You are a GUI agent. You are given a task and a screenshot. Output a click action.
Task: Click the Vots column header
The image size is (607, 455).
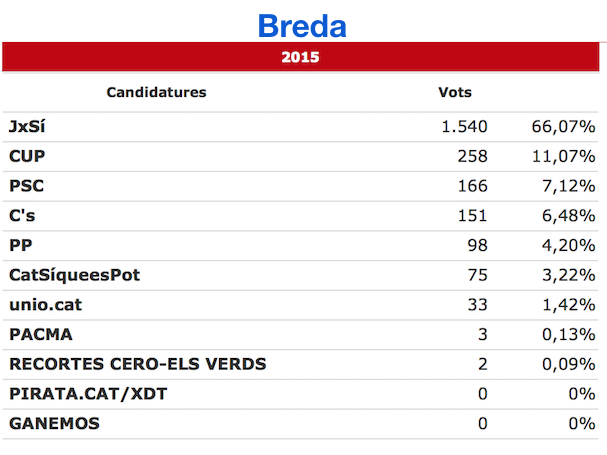pyautogui.click(x=455, y=92)
